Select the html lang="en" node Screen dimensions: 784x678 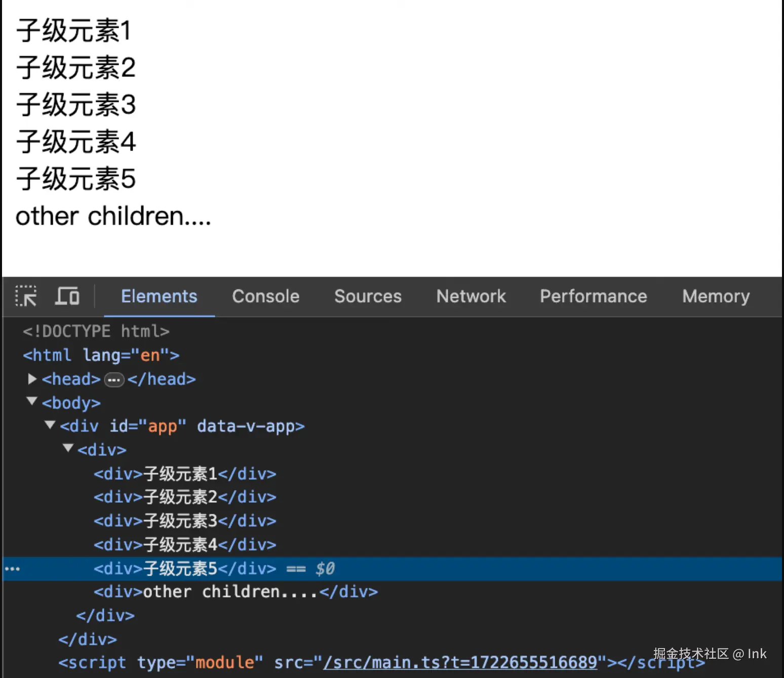tap(101, 355)
